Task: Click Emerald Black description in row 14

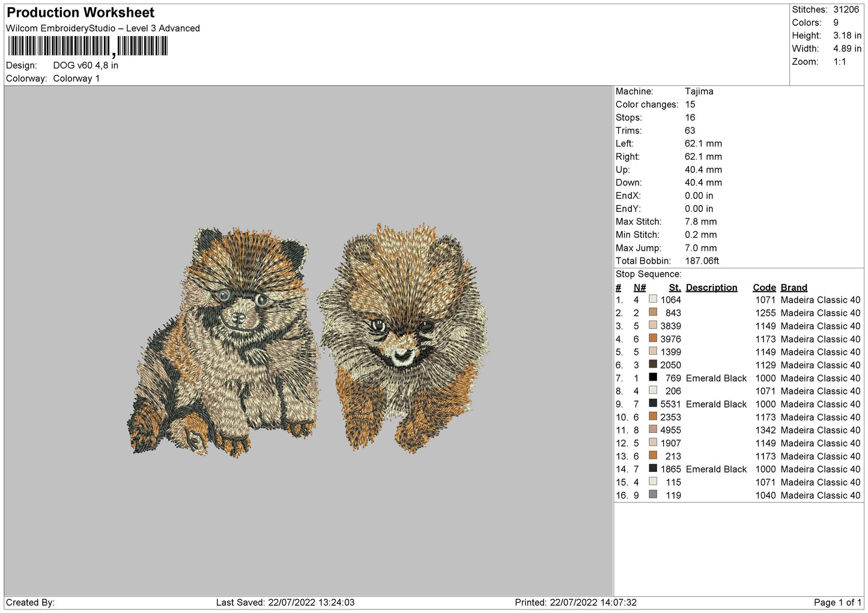Action: click(716, 470)
